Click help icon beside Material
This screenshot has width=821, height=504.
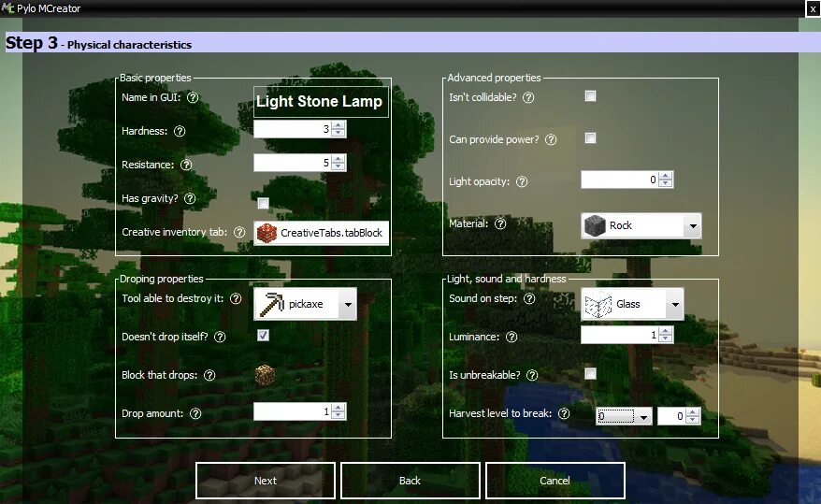tap(500, 224)
